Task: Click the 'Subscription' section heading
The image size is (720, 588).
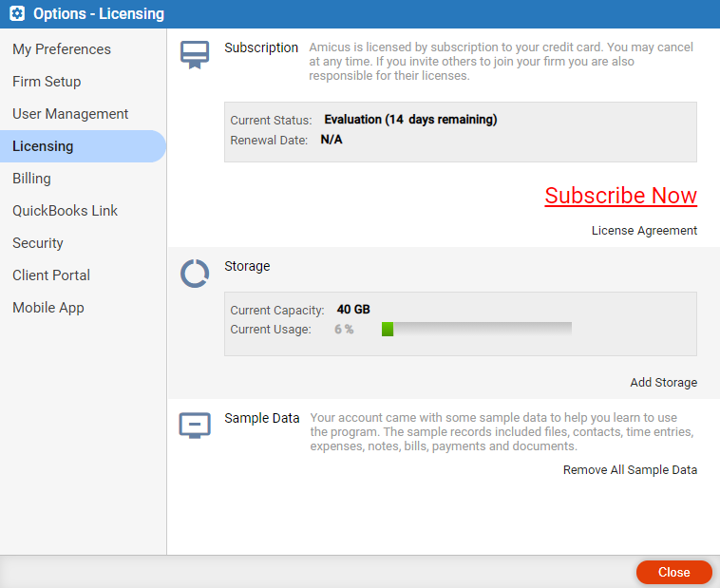Action: click(x=261, y=47)
